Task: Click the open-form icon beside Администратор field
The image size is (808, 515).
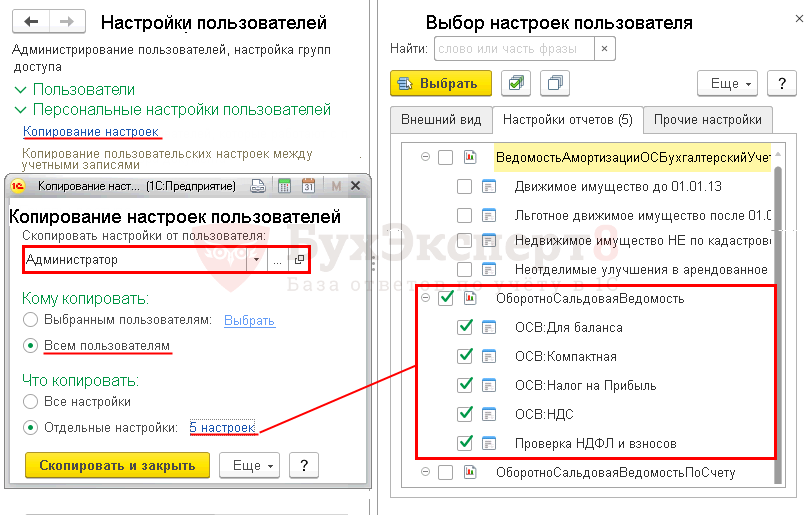Action: click(x=298, y=260)
